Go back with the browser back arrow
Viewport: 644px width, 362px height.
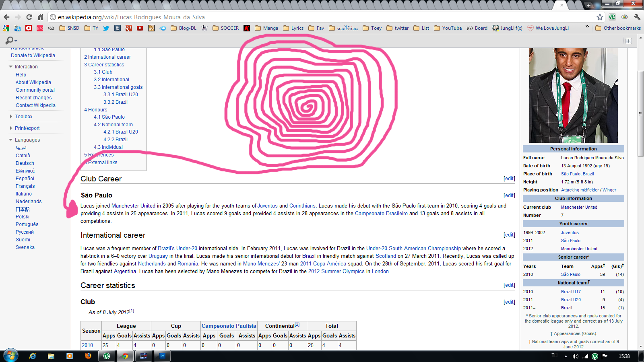click(x=6, y=17)
